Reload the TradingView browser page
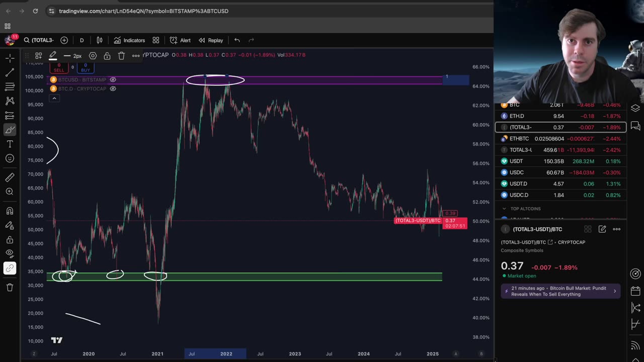The width and height of the screenshot is (644, 362). pyautogui.click(x=35, y=11)
